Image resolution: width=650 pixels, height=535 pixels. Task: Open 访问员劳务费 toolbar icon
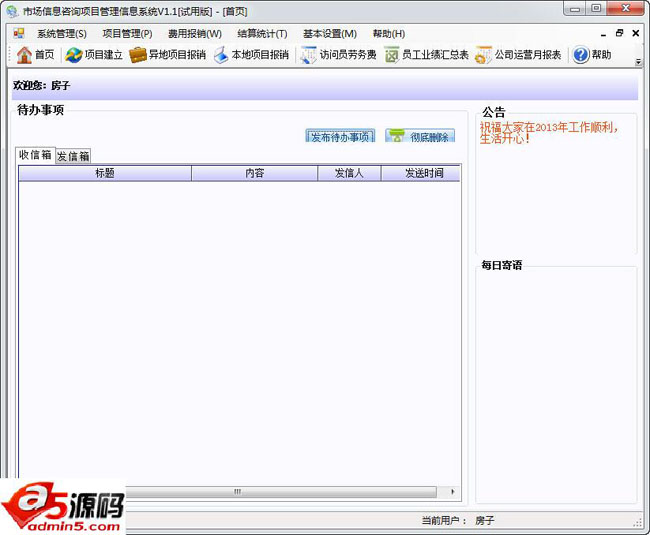tap(308, 55)
